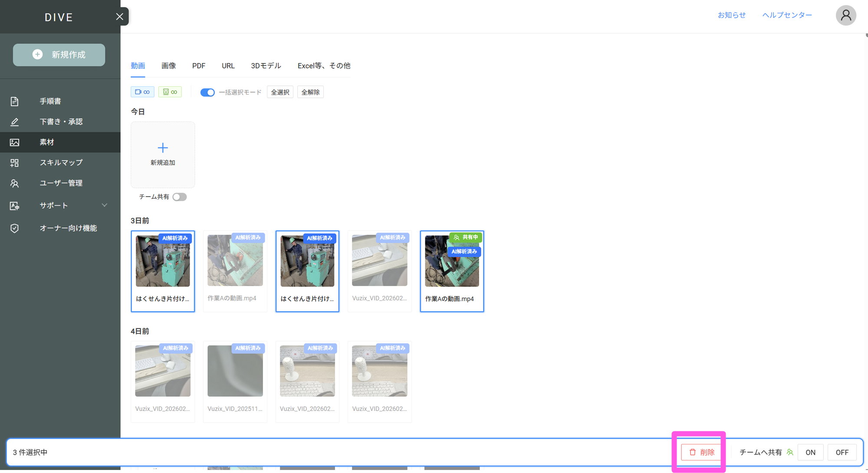
Task: Enable the チーム共有 toggle under 新規追加
Action: [179, 197]
